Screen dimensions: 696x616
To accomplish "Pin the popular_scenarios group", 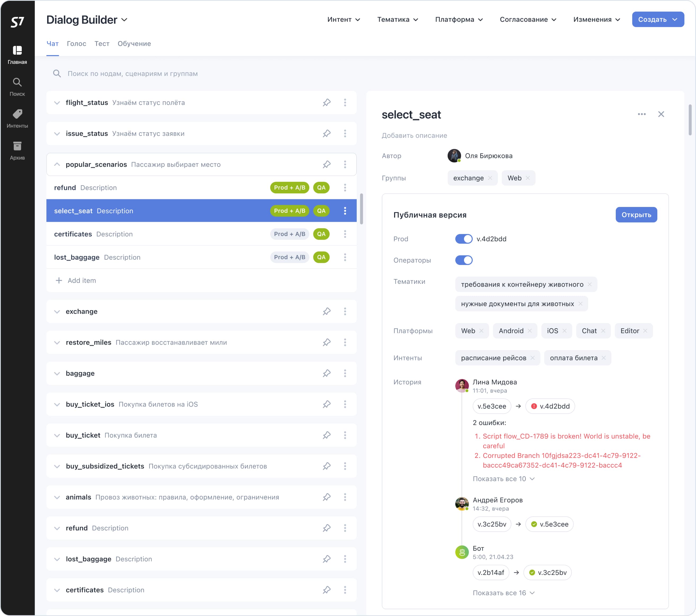I will tap(327, 165).
